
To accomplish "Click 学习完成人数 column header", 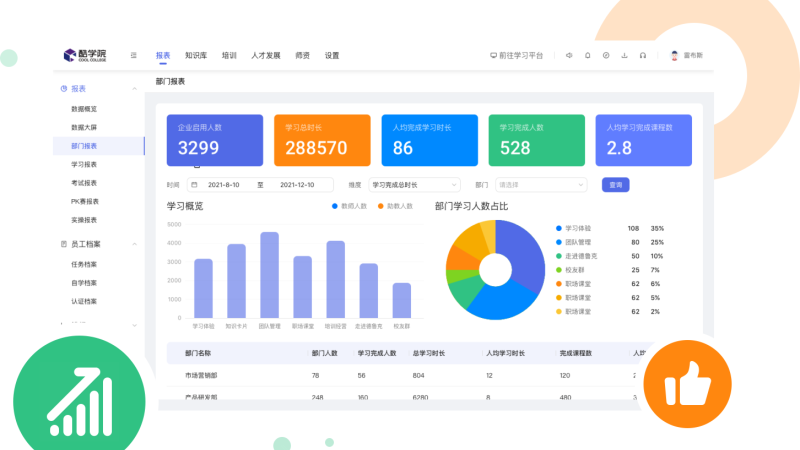I will click(x=377, y=353).
